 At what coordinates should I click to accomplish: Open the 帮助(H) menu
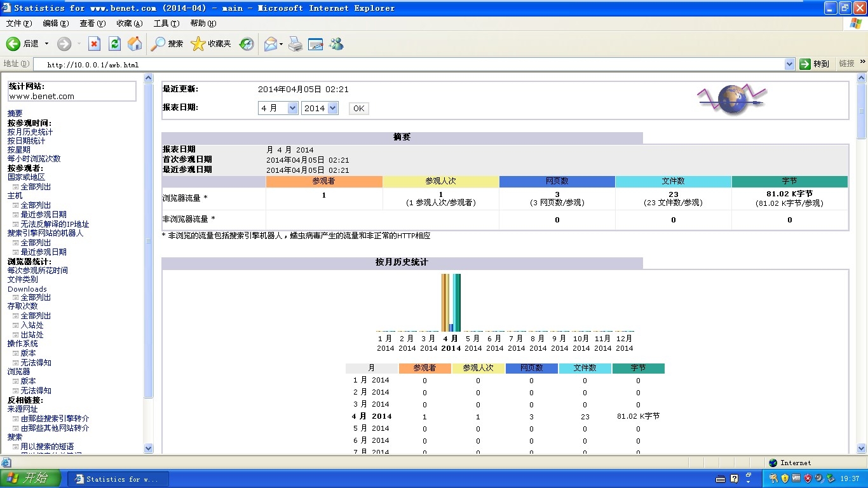point(203,24)
